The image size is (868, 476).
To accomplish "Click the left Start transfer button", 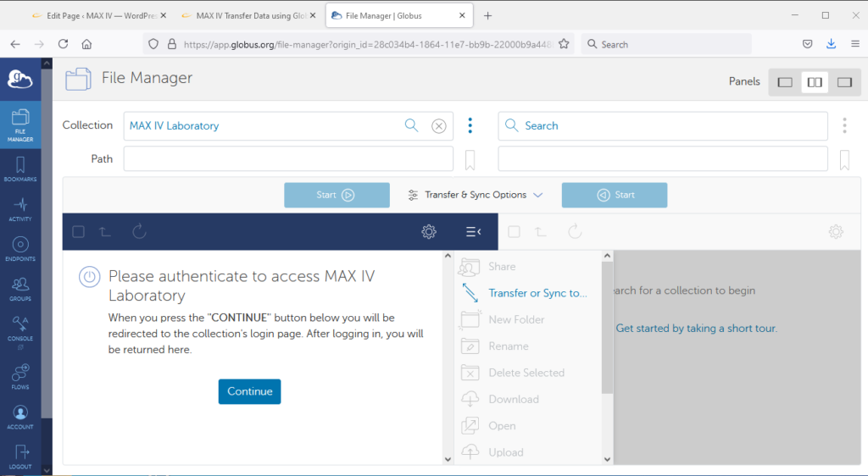I will pyautogui.click(x=337, y=195).
